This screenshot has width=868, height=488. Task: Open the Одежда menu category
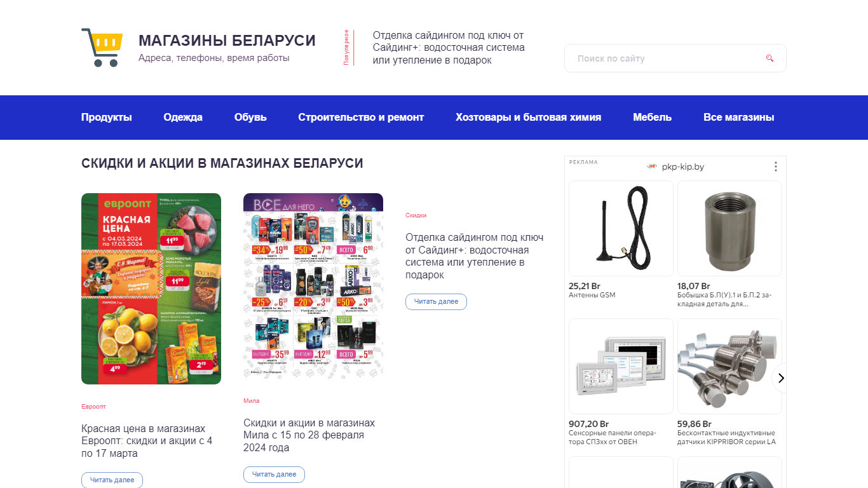click(183, 118)
